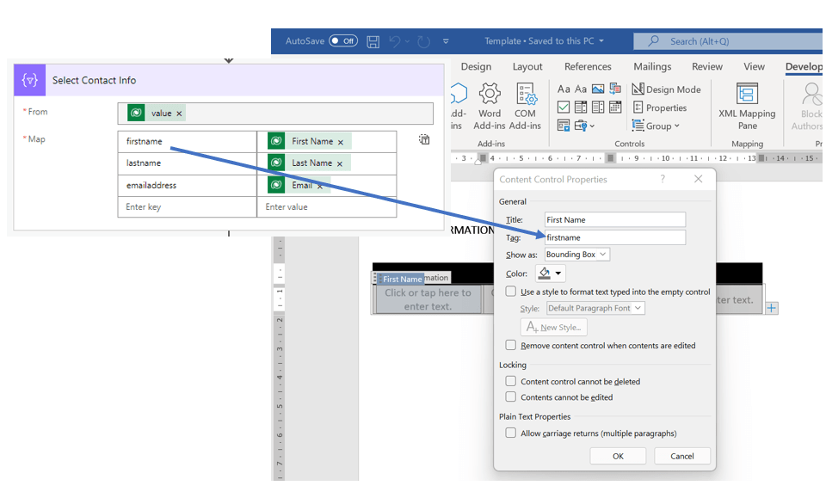Open the XML Mapping Pane

[747, 106]
